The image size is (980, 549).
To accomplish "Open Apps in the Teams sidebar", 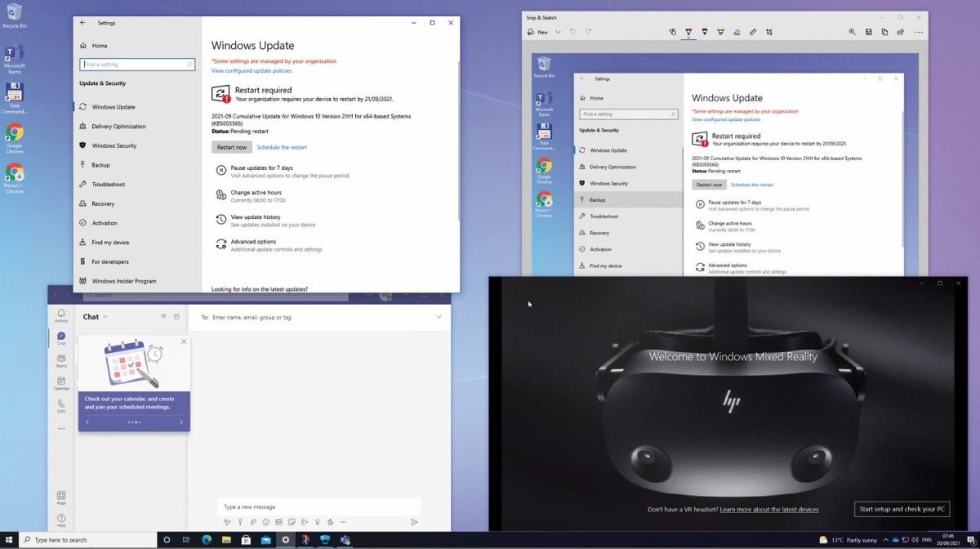I will (x=61, y=498).
